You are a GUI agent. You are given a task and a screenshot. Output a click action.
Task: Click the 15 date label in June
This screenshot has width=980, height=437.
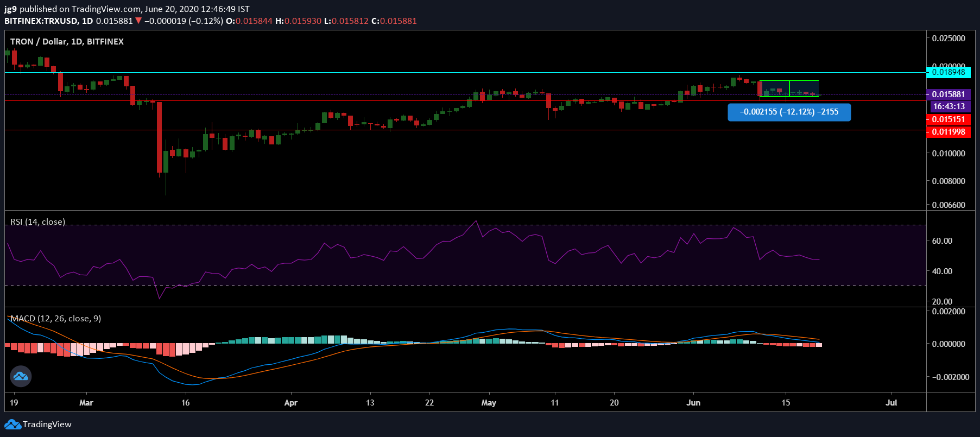pyautogui.click(x=786, y=402)
